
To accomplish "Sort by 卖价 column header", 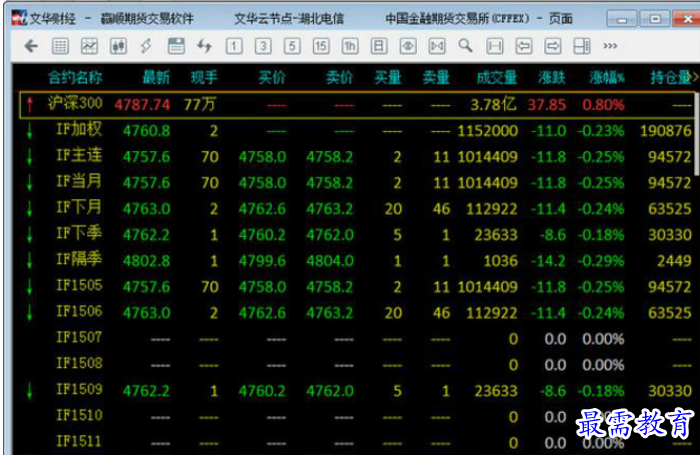I will pyautogui.click(x=339, y=78).
